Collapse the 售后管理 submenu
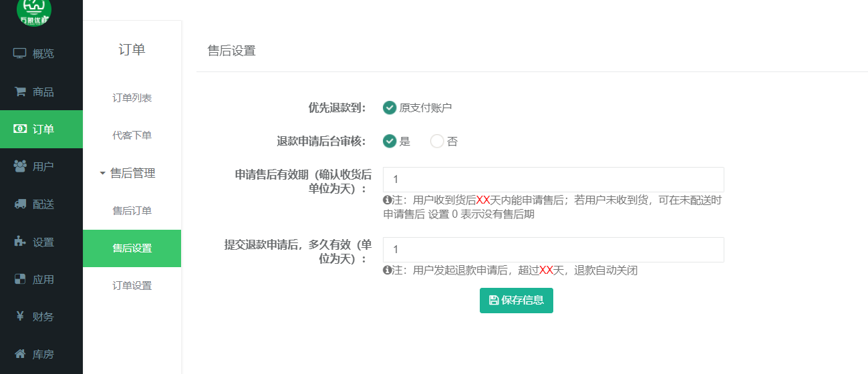 (x=132, y=173)
